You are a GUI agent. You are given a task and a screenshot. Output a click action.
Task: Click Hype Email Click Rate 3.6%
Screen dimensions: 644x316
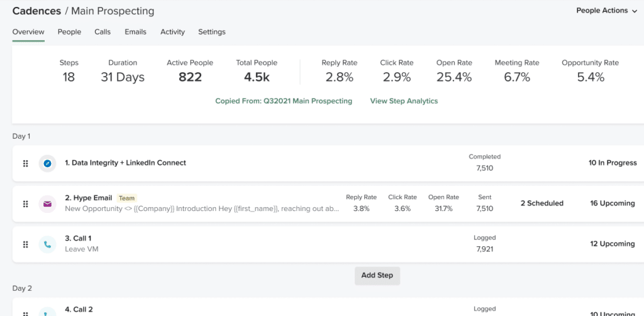tap(402, 209)
